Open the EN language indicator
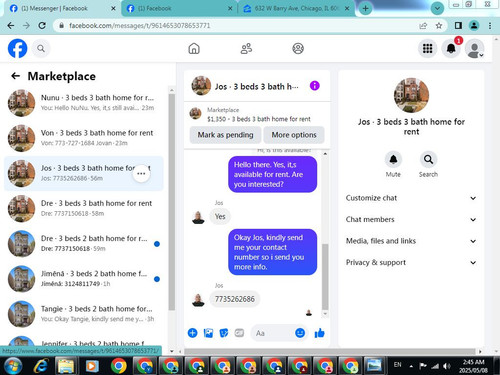500x375 pixels. 397,365
